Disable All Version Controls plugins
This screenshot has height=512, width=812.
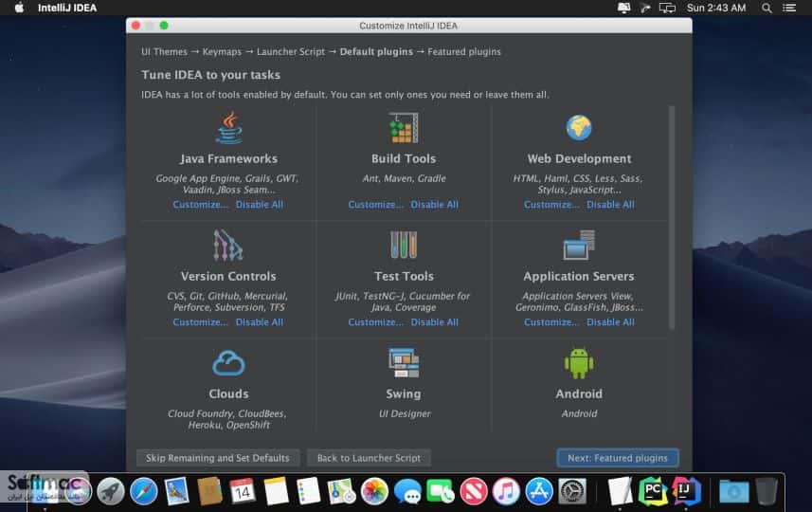point(260,321)
